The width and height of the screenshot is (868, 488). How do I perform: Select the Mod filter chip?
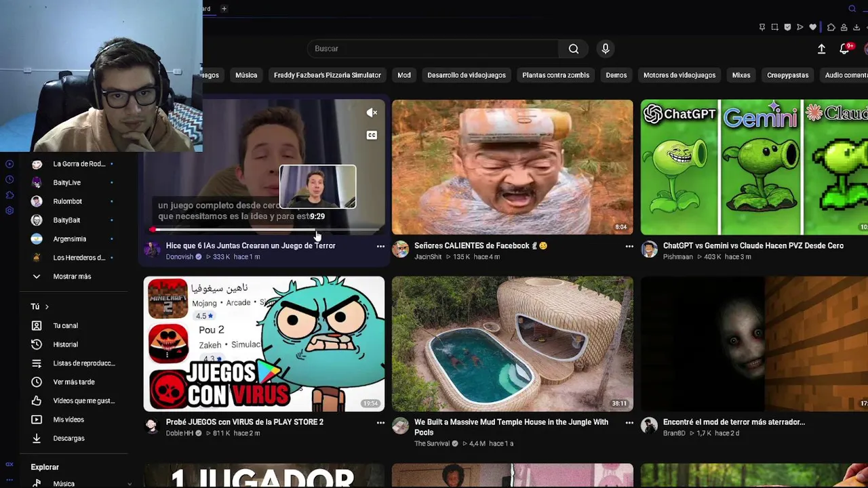point(404,75)
